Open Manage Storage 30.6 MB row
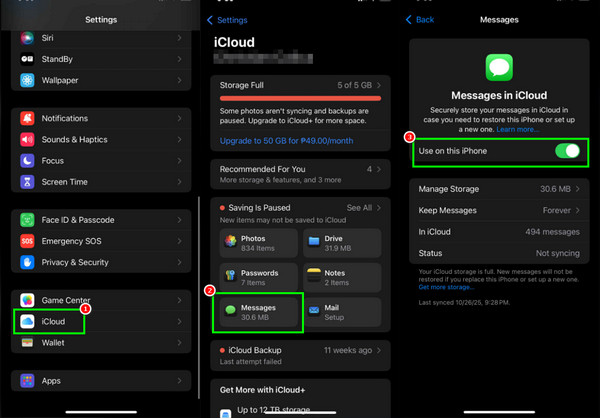600x418 pixels. coord(499,189)
